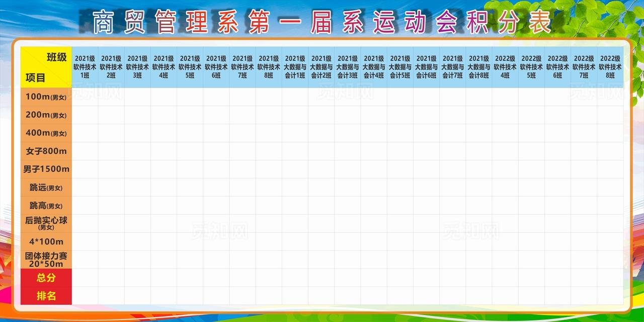The image size is (644, 322).
Task: Select the 2021级软件技术5班 column header
Action: coord(190,66)
